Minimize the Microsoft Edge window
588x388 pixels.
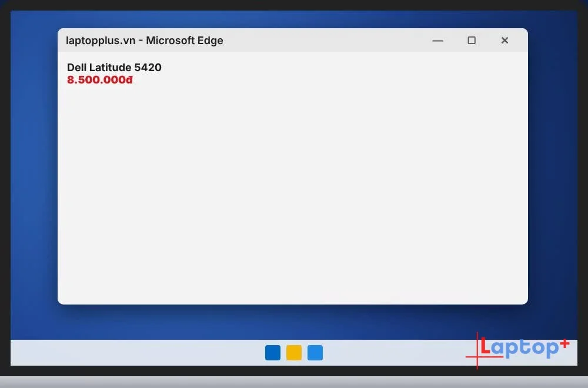pyautogui.click(x=437, y=41)
